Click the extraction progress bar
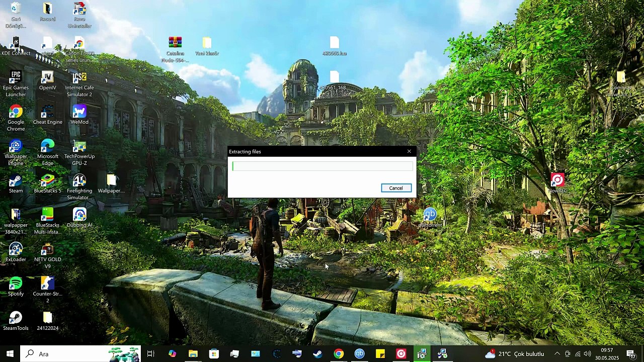The width and height of the screenshot is (644, 362). coord(323,166)
